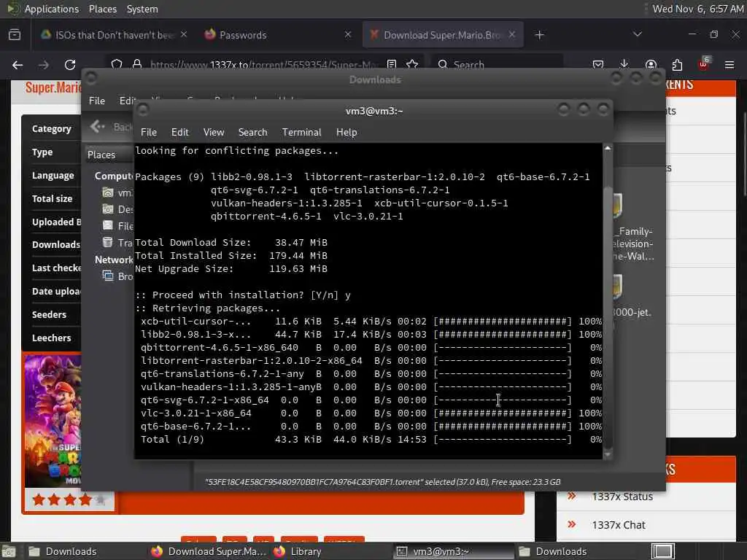Screen dimensions: 747x560
Task: Open the Firefox account icon
Action: point(651,65)
